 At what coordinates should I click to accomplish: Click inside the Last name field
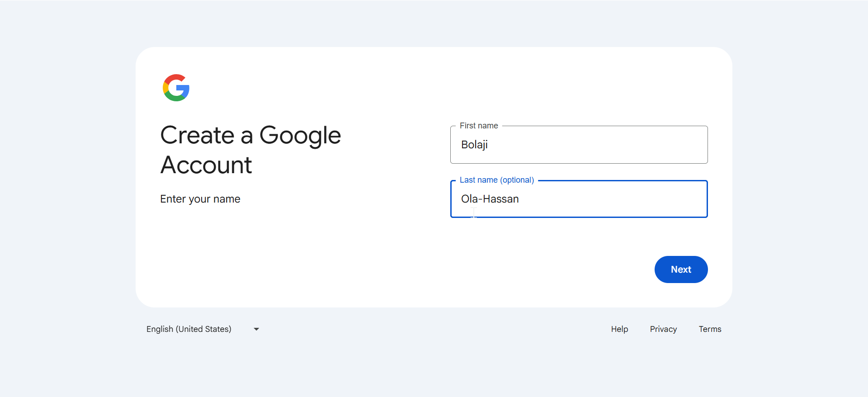[x=579, y=199]
